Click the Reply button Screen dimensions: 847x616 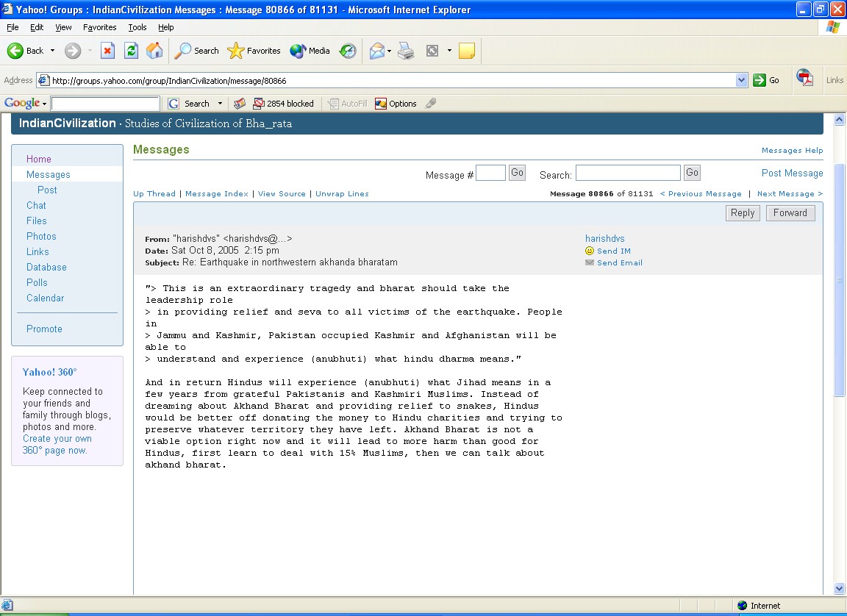pyautogui.click(x=742, y=213)
